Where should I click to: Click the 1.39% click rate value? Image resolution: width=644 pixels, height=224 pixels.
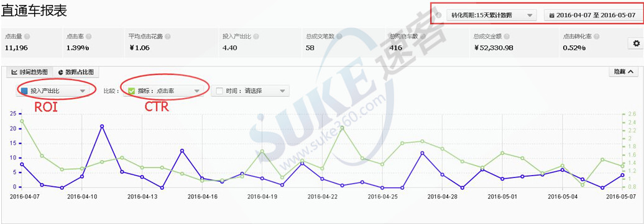[78, 48]
